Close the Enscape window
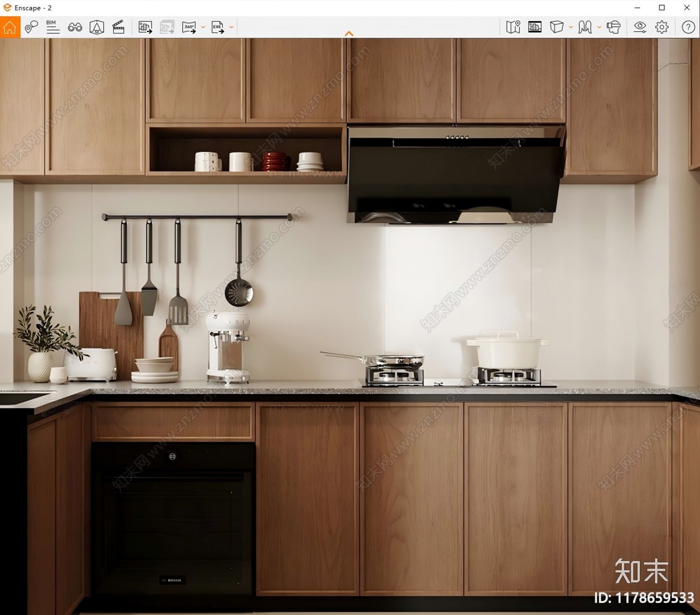 687,8
